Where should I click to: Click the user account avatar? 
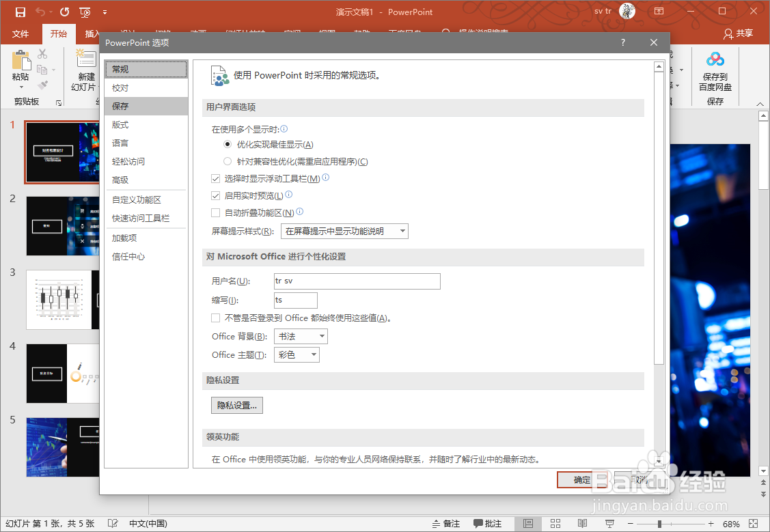click(x=627, y=11)
